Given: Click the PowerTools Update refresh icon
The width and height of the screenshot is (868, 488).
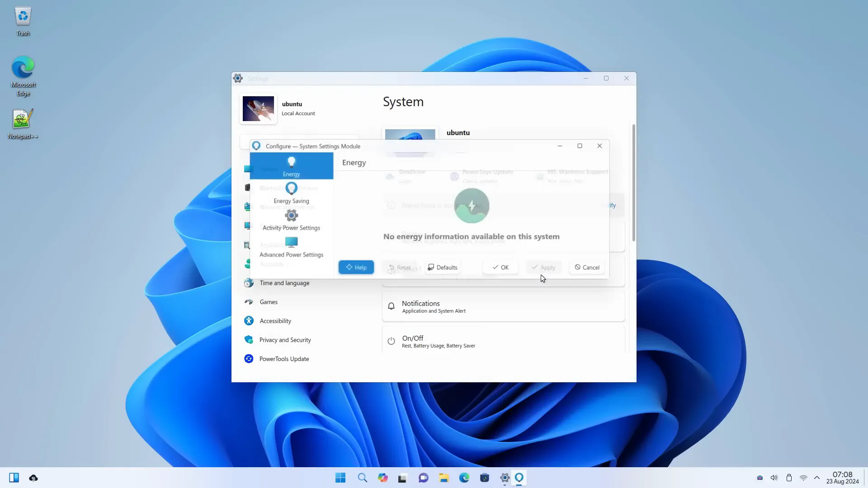Looking at the screenshot, I should point(249,359).
